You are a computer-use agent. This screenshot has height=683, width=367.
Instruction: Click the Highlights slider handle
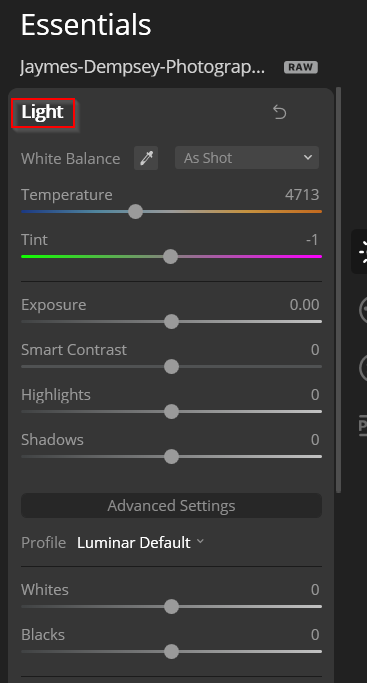pyautogui.click(x=172, y=412)
